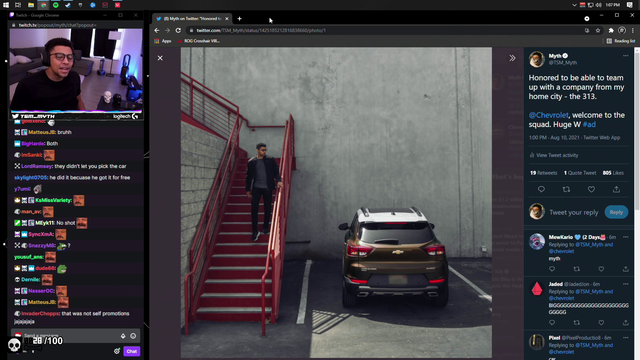Click comment icon on Jaded's reply
Image resolution: width=640 pixels, height=360 pixels.
tap(552, 322)
